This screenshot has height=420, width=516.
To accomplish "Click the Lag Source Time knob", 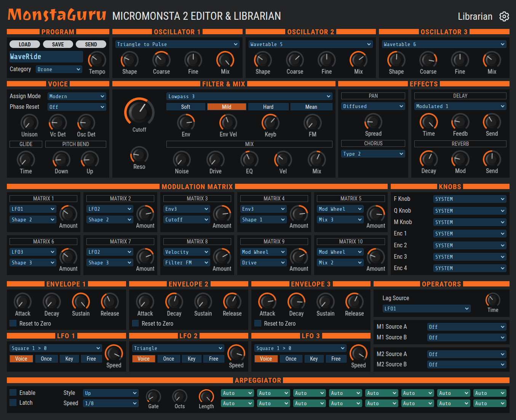I will click(x=493, y=300).
